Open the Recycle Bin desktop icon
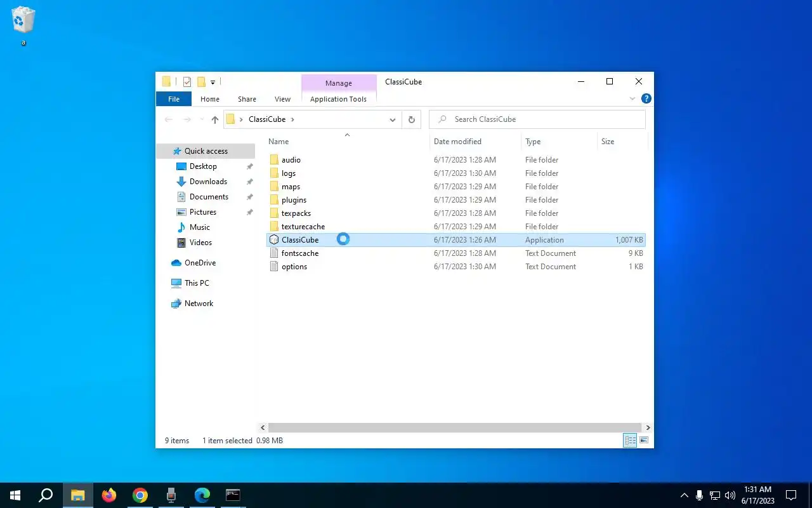The height and width of the screenshot is (508, 812). click(23, 25)
